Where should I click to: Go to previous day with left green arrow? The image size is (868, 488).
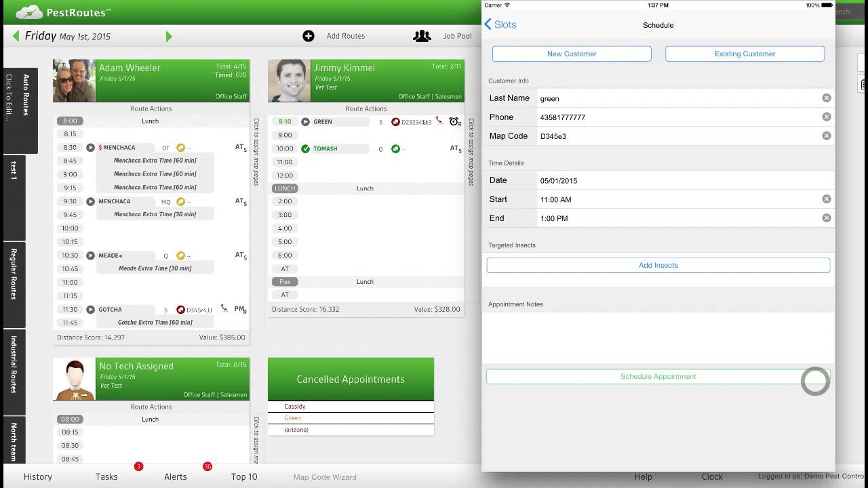click(x=16, y=36)
